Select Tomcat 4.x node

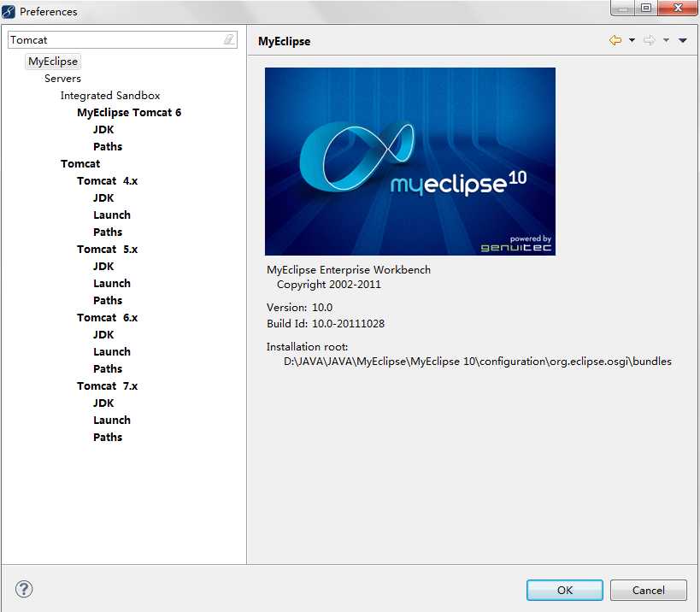coord(107,181)
